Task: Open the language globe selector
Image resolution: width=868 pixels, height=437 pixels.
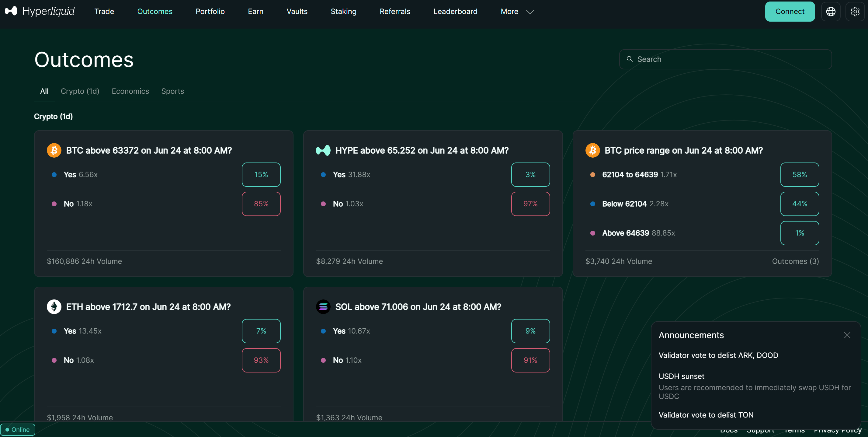Action: click(831, 12)
